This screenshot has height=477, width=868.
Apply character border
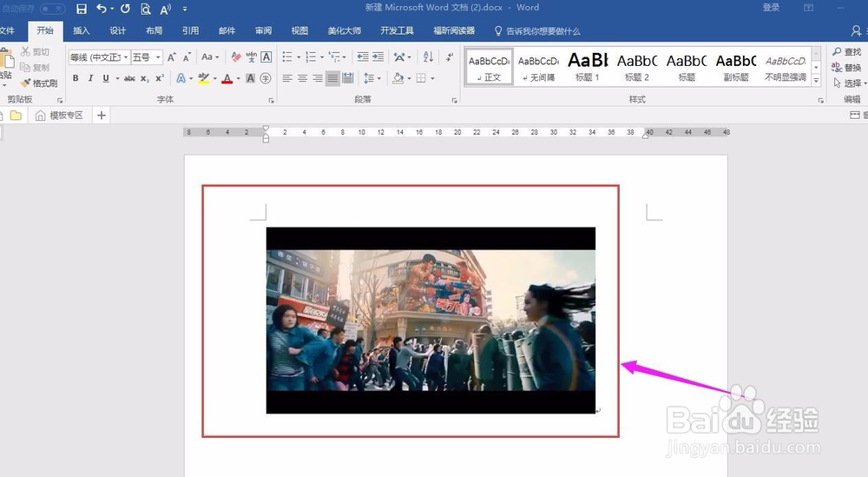266,57
